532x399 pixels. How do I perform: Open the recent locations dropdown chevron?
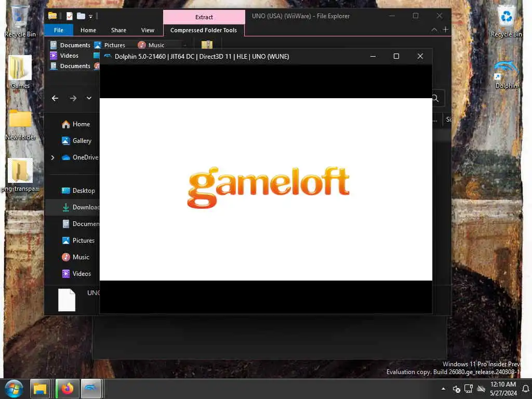(x=89, y=98)
